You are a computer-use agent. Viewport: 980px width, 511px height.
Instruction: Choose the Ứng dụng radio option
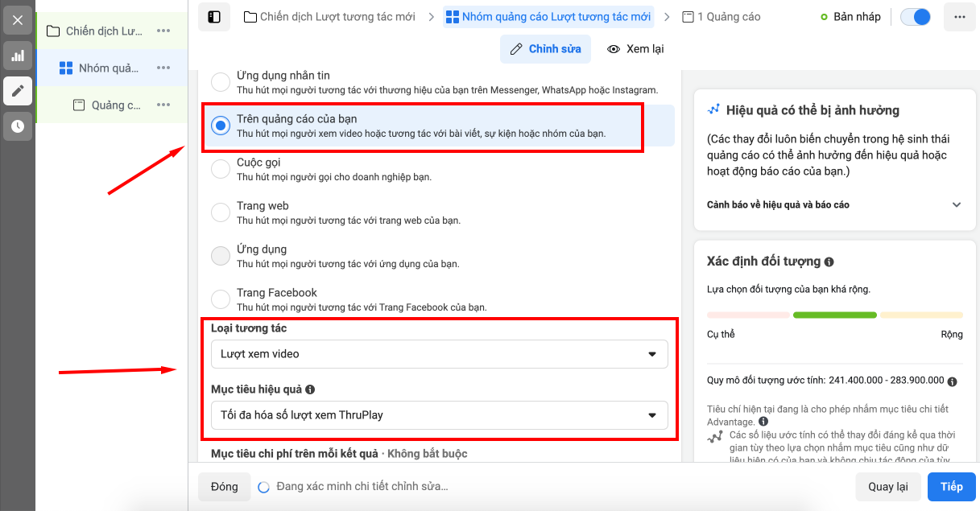(220, 256)
